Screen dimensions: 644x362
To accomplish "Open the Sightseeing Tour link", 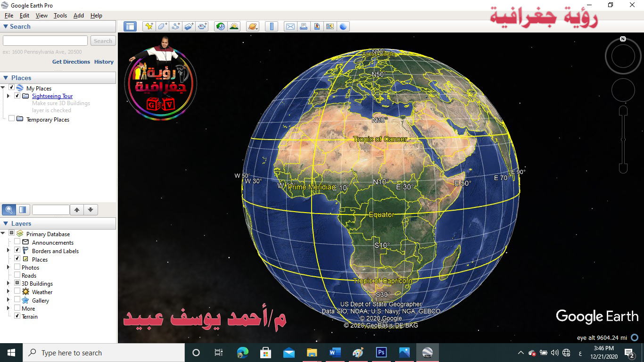I will 52,96.
